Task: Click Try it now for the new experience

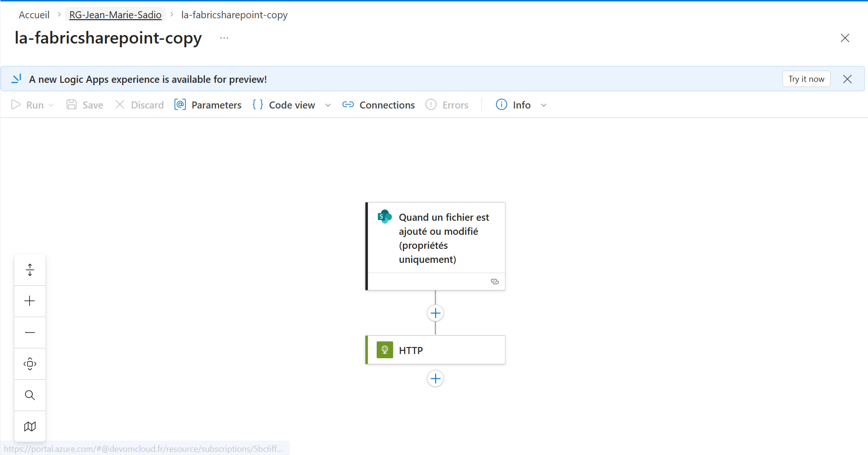Action: coord(806,79)
